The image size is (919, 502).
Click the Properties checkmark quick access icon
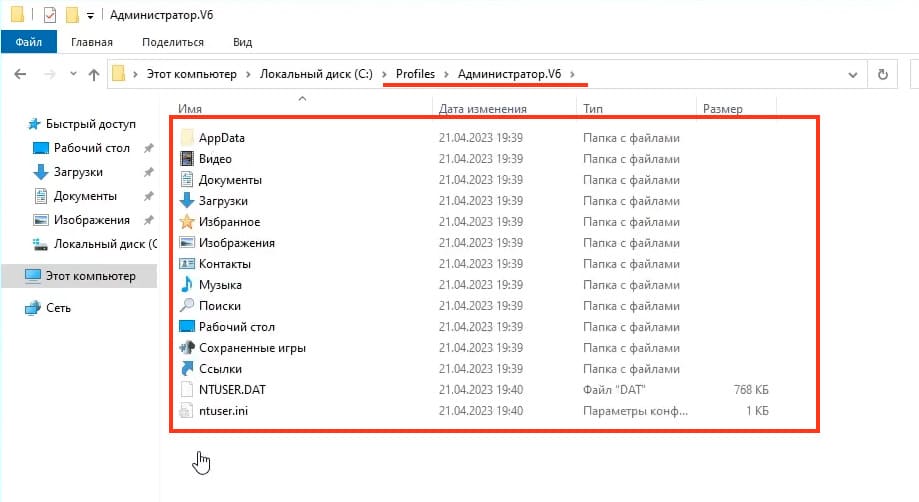[50, 15]
